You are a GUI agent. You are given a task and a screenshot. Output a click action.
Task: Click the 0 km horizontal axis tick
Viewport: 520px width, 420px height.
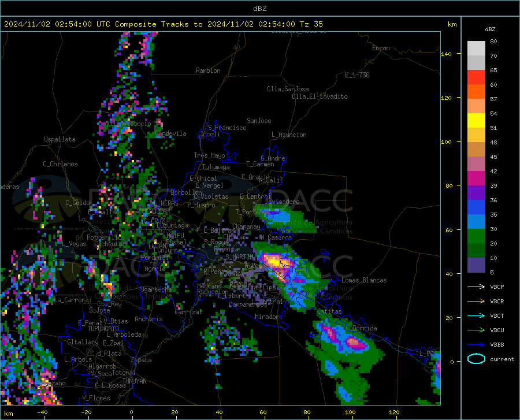[x=131, y=412]
